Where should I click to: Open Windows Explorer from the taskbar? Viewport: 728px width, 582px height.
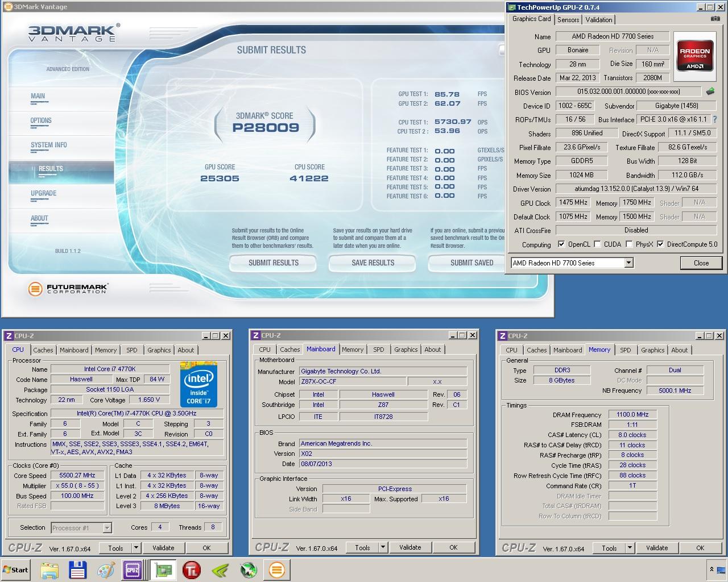pos(49,570)
